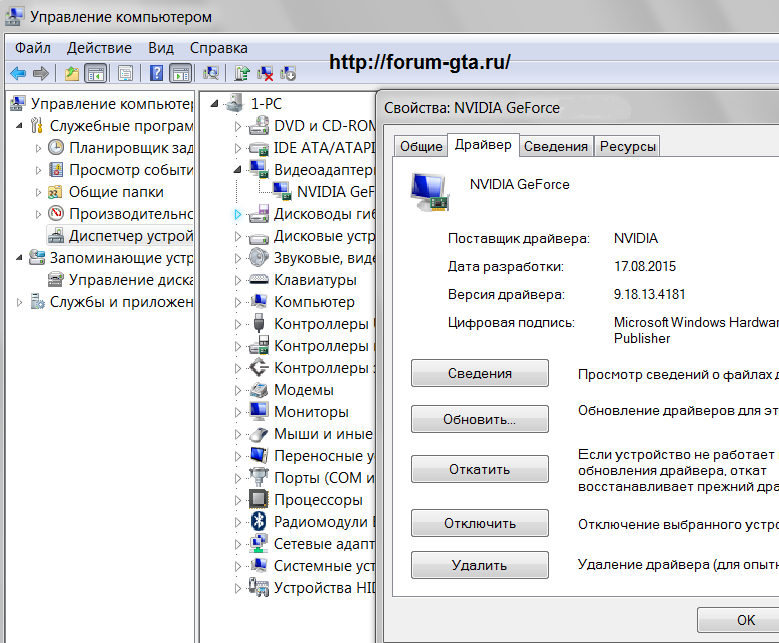The image size is (779, 643).
Task: Click the blue Help question mark icon
Action: [x=157, y=73]
